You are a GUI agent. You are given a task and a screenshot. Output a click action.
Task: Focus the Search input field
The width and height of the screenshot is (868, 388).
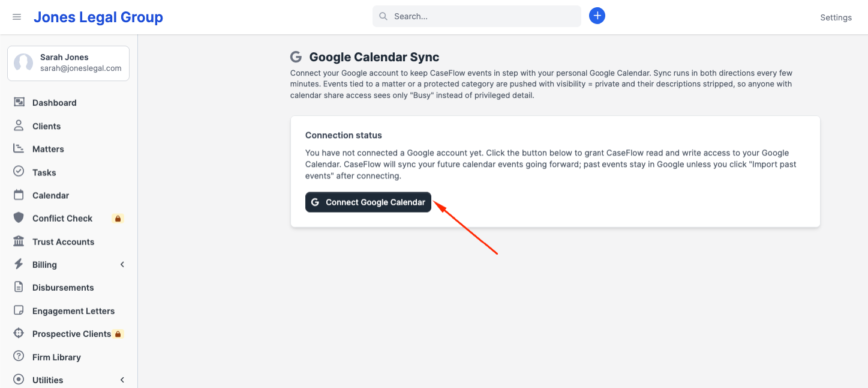[477, 16]
